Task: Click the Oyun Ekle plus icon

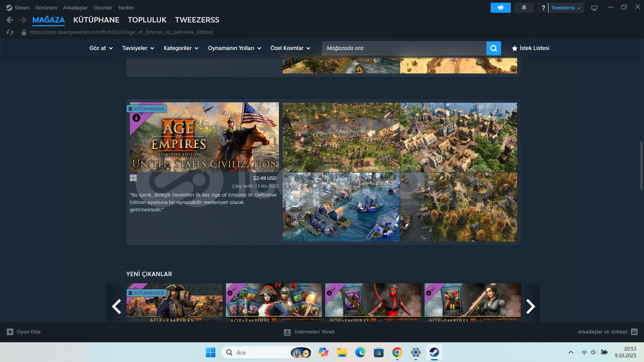Action: (x=10, y=332)
